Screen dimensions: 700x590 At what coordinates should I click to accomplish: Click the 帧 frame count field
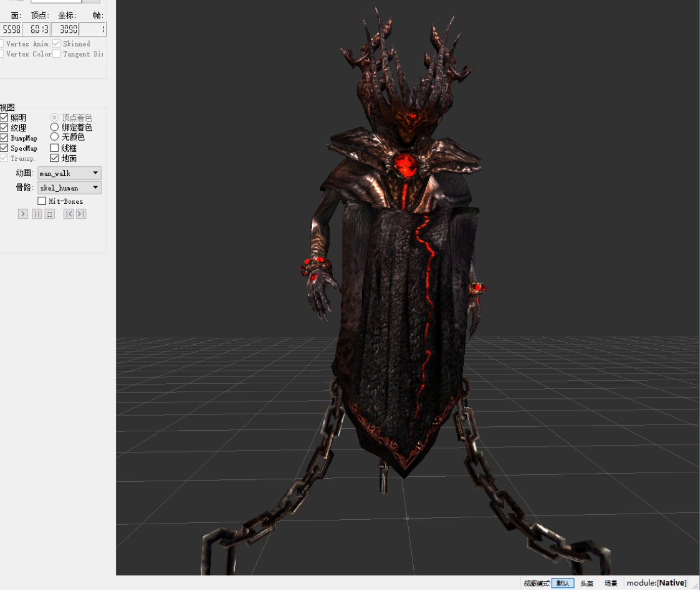93,29
